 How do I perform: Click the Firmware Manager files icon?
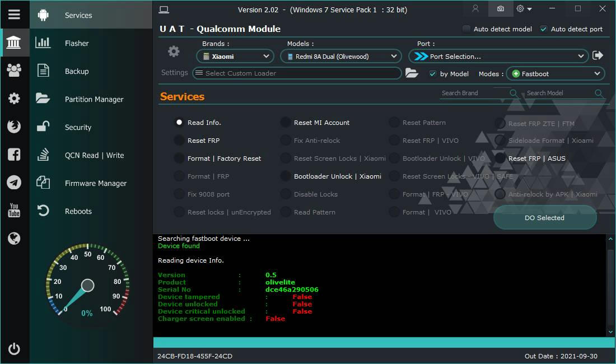click(x=43, y=182)
